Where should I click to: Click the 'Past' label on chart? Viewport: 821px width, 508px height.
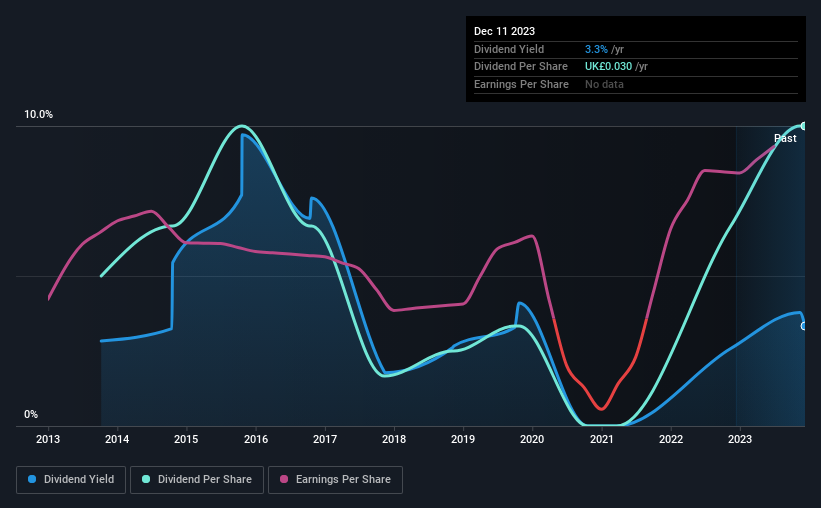click(x=785, y=138)
